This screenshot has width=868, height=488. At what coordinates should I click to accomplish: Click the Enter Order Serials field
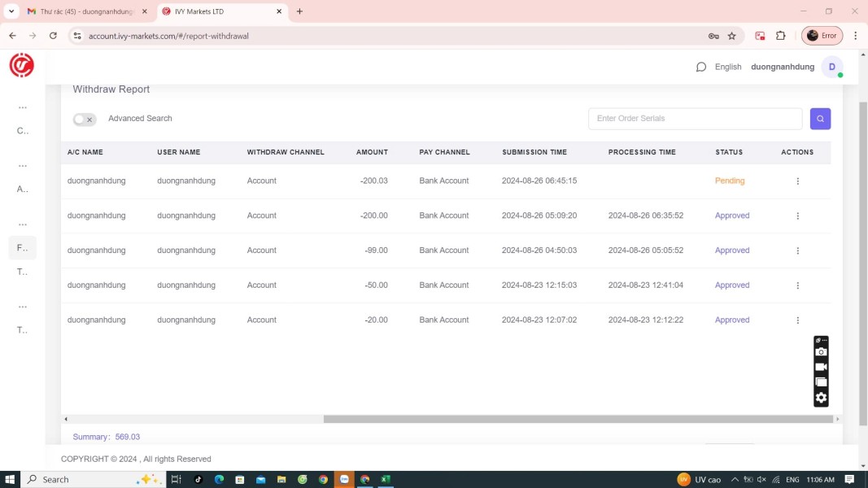[695, 119]
